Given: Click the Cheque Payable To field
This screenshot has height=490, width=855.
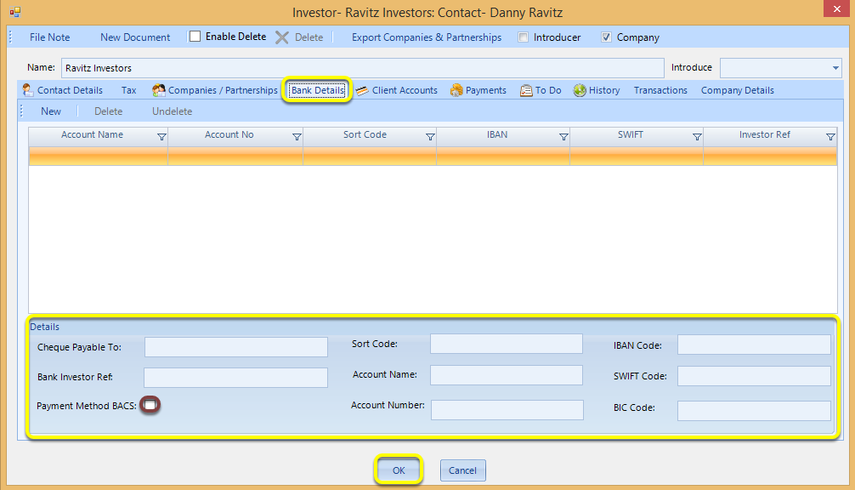Looking at the screenshot, I should tap(236, 347).
